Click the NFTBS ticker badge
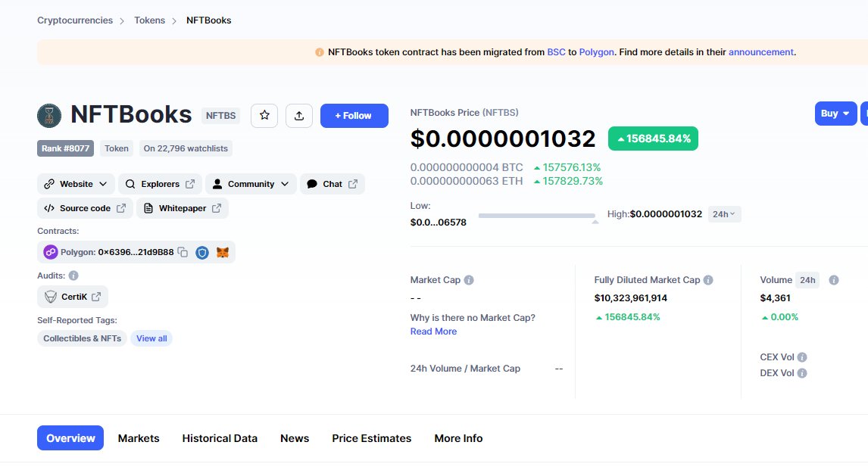868x467 pixels. click(x=220, y=116)
